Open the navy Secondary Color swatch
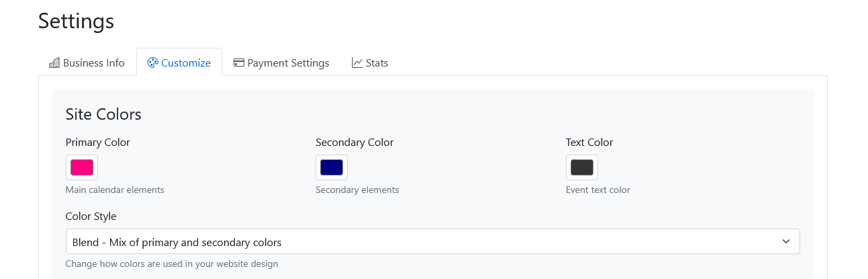This screenshot has height=279, width=868. point(332,167)
